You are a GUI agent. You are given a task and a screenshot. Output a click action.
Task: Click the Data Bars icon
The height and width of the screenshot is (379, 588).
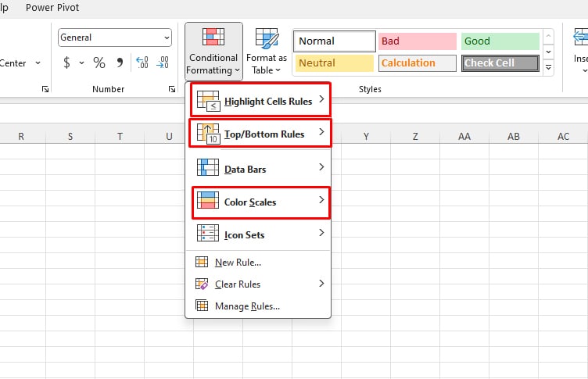pyautogui.click(x=208, y=167)
